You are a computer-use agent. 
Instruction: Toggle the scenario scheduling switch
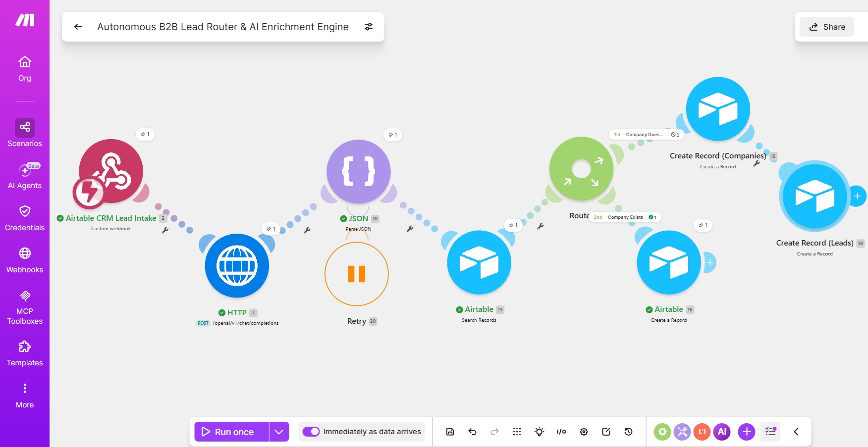311,432
